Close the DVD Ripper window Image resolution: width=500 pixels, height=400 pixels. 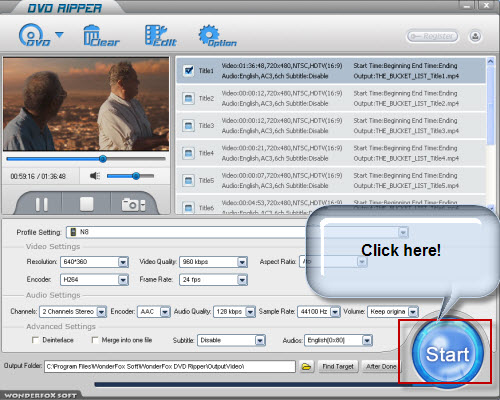click(x=486, y=5)
